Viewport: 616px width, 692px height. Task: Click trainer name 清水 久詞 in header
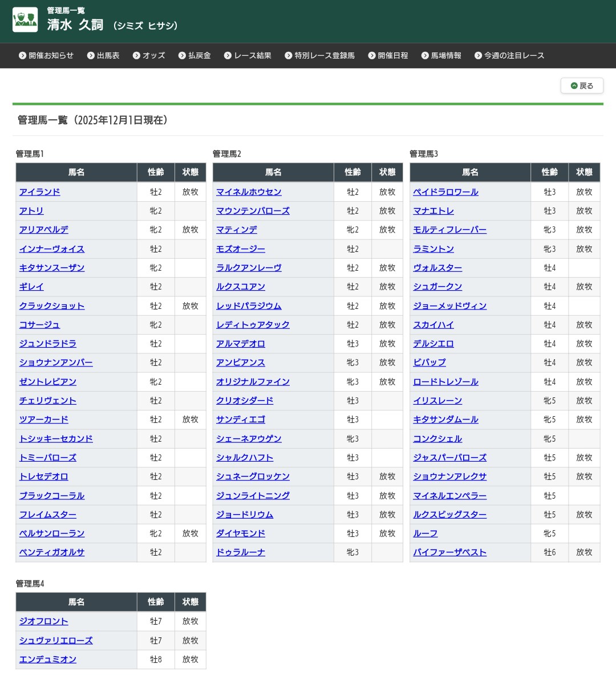(x=75, y=25)
